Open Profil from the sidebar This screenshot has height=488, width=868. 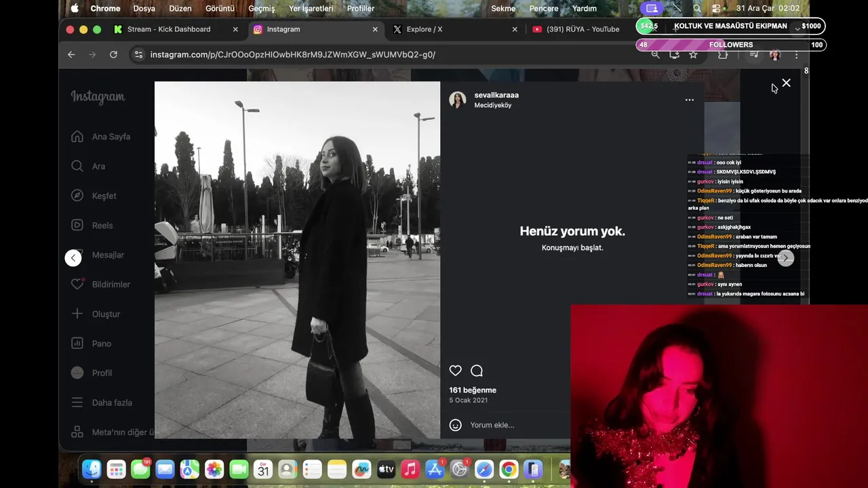92,373
